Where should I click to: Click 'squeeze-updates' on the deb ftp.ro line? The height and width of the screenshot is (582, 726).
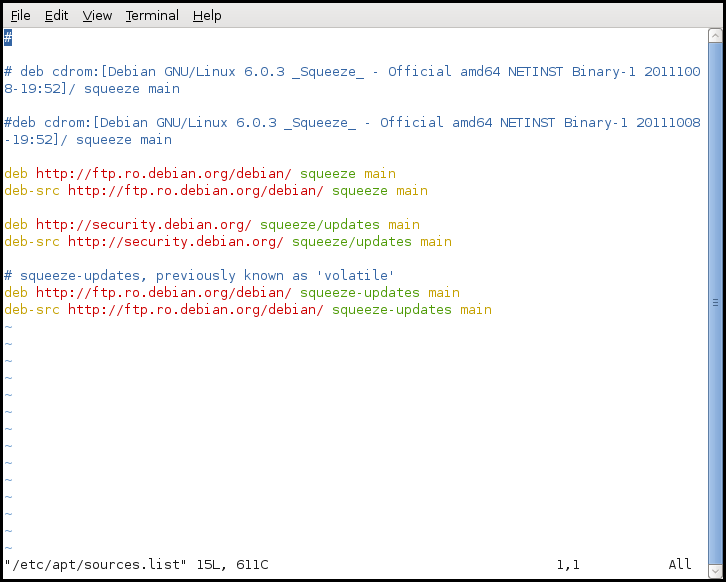tap(360, 293)
